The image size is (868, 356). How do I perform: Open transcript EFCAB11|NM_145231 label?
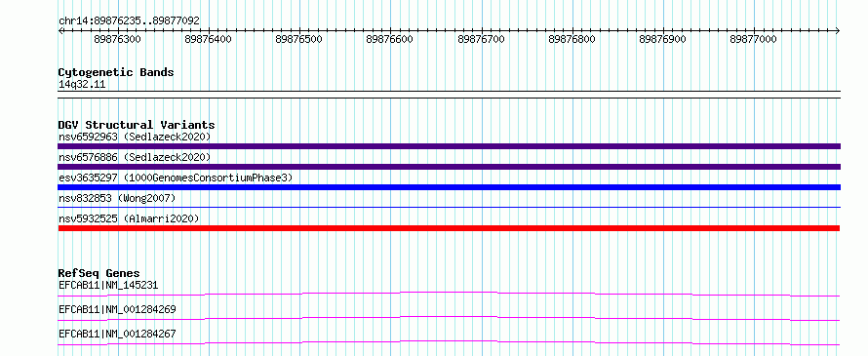coord(108,285)
